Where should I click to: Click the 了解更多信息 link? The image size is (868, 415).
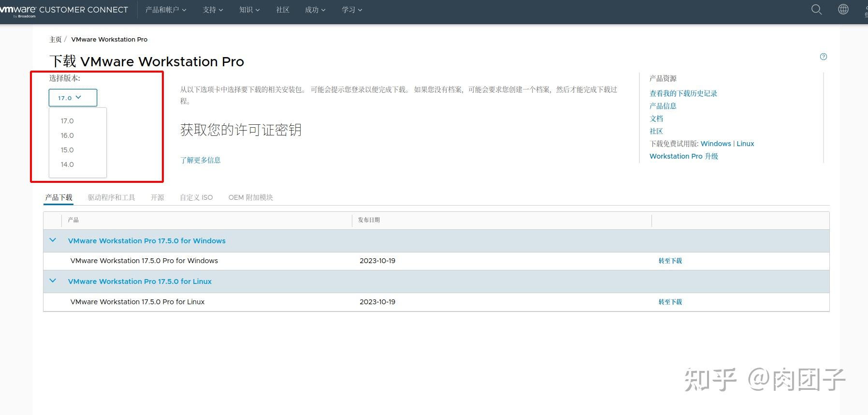tap(201, 160)
